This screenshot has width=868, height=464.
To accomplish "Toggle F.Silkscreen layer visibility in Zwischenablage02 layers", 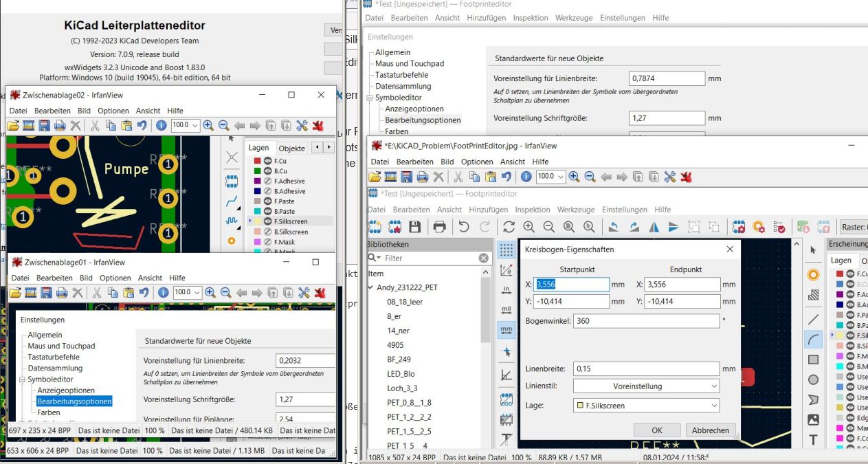I will (x=268, y=221).
